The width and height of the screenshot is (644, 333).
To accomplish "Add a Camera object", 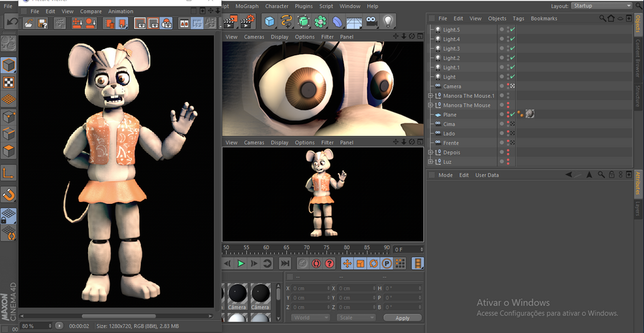I will 371,21.
